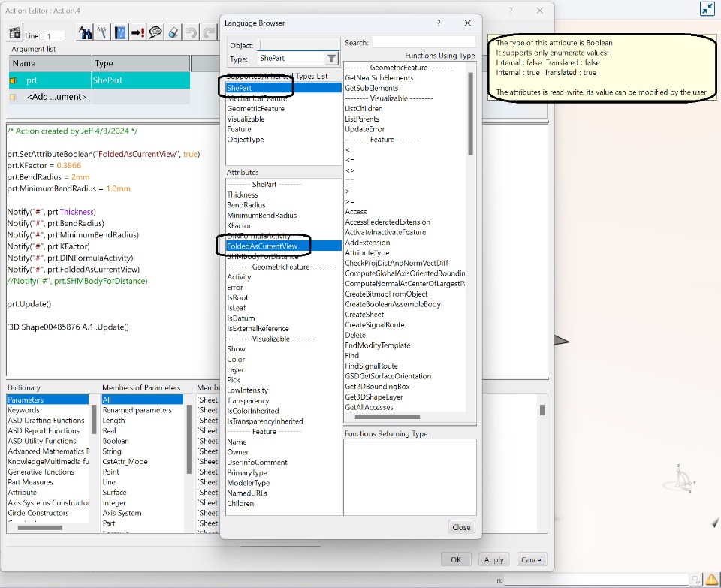The width and height of the screenshot is (721, 588).
Task: Click the Add argument row icon
Action: tap(13, 97)
